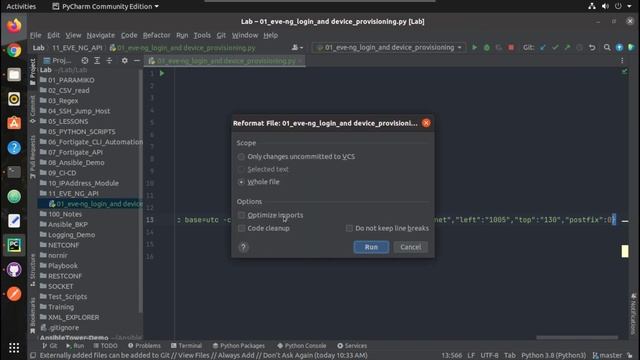This screenshot has height=360, width=640.
Task: Hide the Project panel with the minus icon
Action: 137,60
